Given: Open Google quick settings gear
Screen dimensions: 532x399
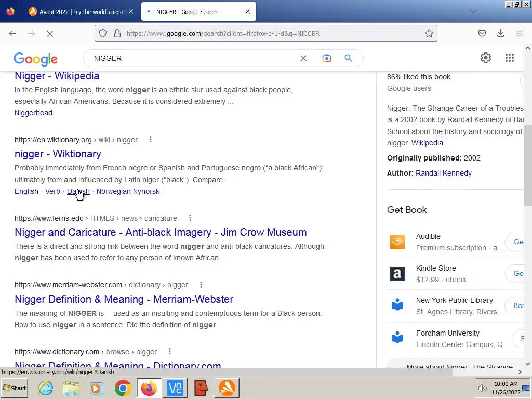Looking at the screenshot, I should coord(486,58).
